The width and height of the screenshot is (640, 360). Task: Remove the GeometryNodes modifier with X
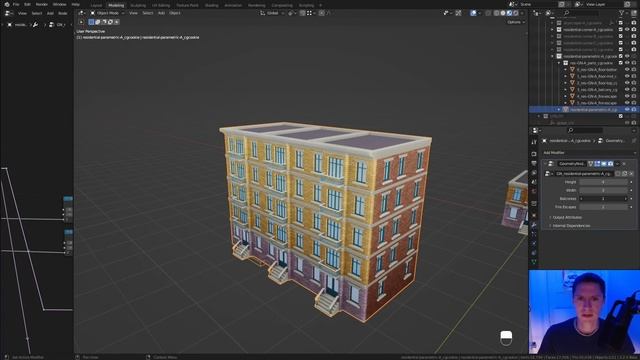624,164
